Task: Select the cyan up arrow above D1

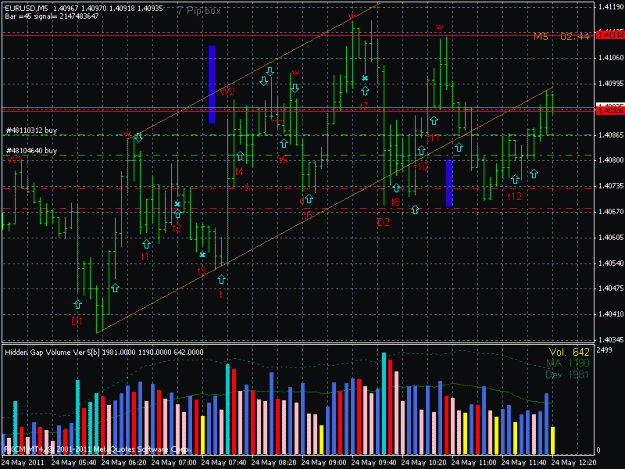Action: pyautogui.click(x=78, y=304)
